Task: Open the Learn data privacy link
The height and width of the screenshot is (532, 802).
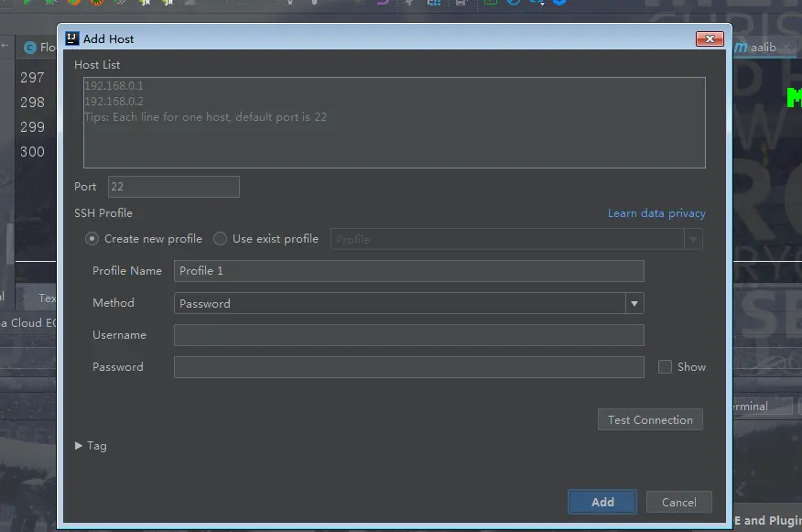Action: tap(656, 213)
